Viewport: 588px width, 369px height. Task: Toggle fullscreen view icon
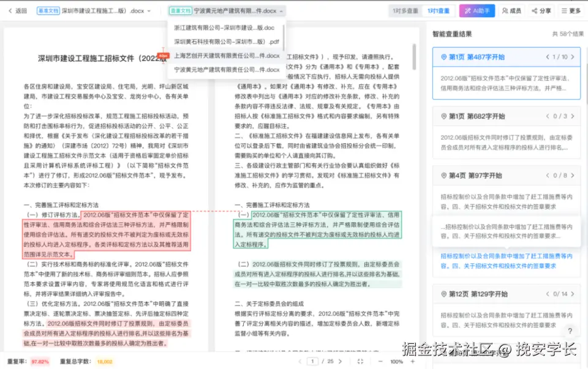click(360, 362)
